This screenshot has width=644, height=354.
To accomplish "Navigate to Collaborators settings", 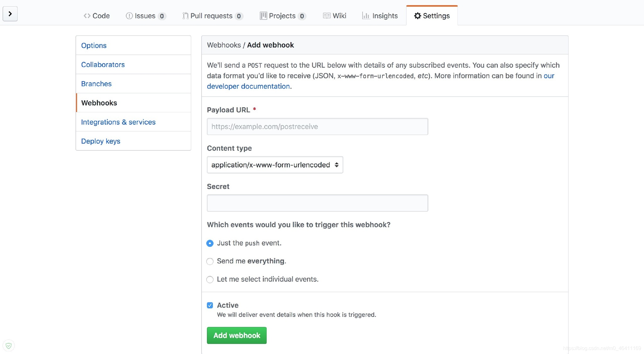I will (103, 64).
